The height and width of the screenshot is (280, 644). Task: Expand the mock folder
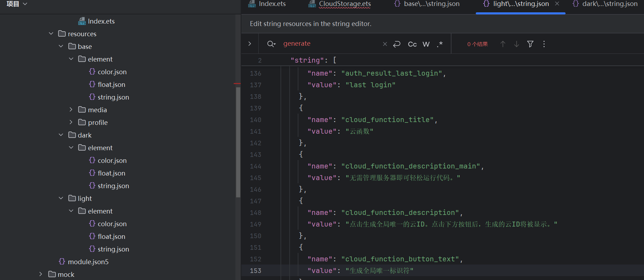pyautogui.click(x=41, y=274)
